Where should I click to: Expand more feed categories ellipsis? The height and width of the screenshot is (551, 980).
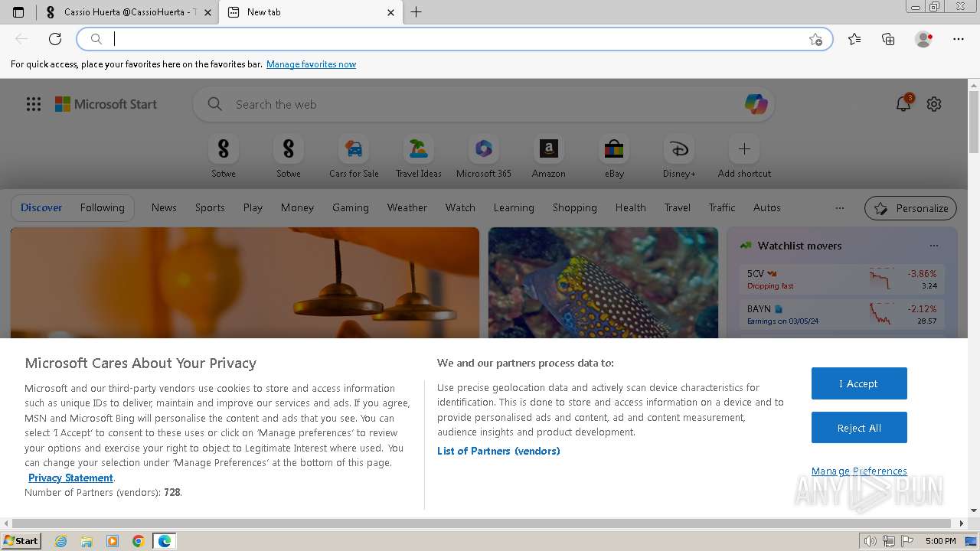click(x=840, y=208)
